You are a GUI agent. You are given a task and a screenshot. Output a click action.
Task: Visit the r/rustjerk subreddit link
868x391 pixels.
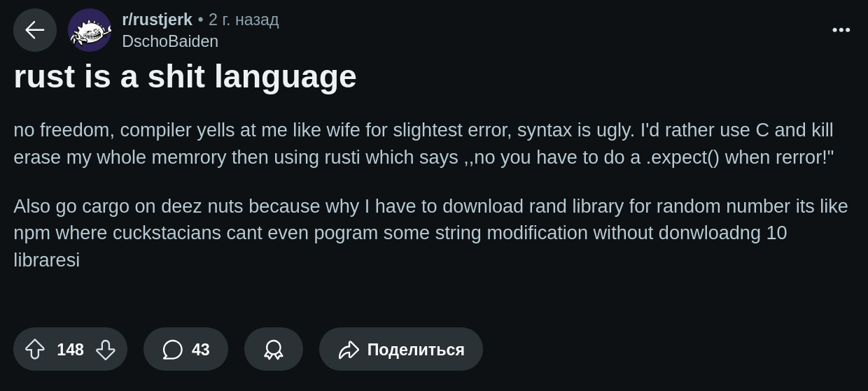tap(157, 20)
